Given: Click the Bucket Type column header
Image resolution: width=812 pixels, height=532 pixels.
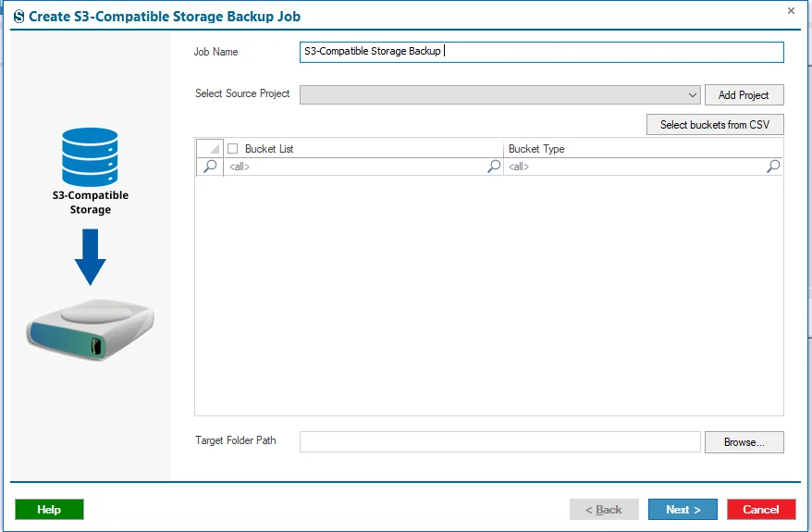Looking at the screenshot, I should coord(643,149).
